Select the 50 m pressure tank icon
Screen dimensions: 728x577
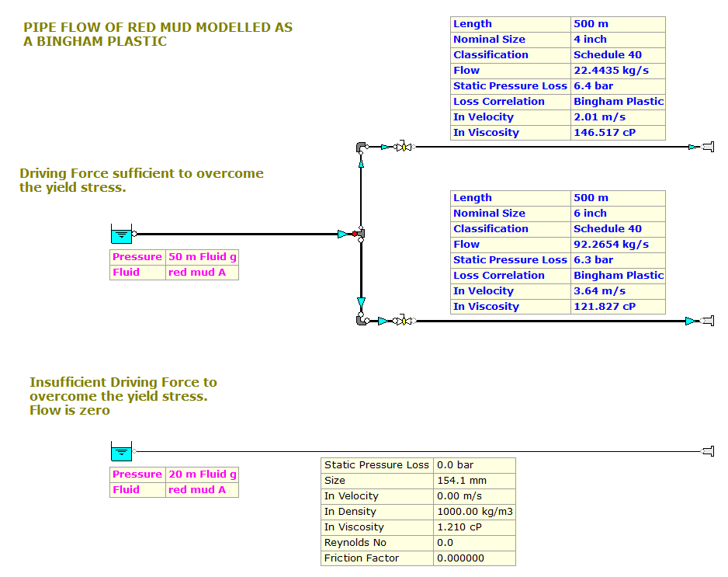click(121, 234)
